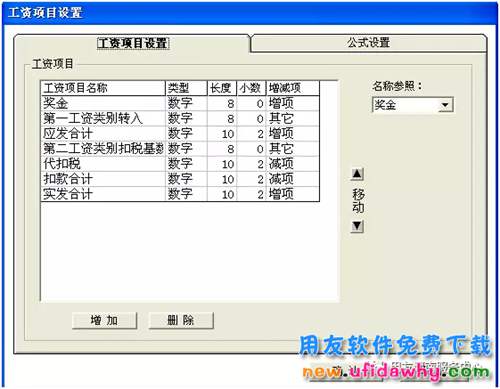The image size is (500, 389).
Task: Select the 奖金 row in the table
Action: pyautogui.click(x=180, y=103)
